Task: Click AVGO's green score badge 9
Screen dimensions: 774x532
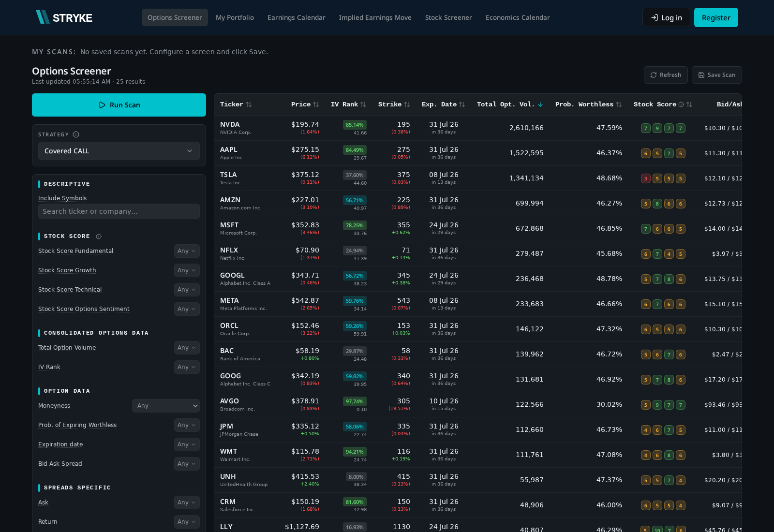Action: (x=657, y=405)
